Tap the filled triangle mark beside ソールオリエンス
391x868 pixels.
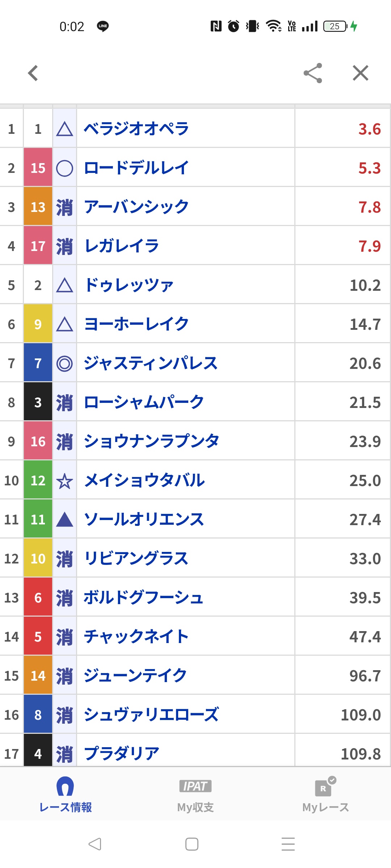click(x=64, y=520)
